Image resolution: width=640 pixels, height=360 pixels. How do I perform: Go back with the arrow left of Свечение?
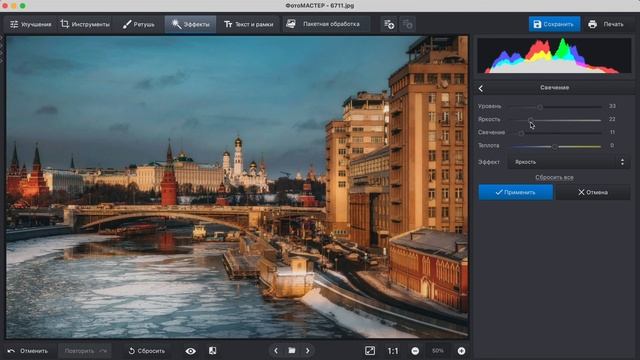click(481, 88)
